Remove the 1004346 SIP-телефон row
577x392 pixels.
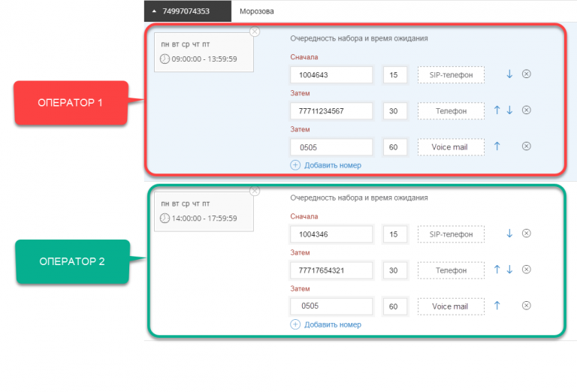coord(527,234)
